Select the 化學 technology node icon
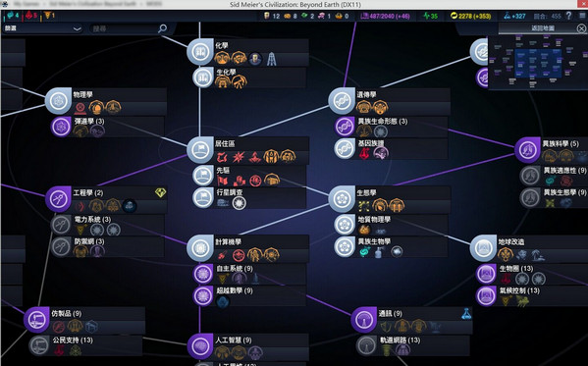The width and height of the screenshot is (588, 366). pos(200,52)
